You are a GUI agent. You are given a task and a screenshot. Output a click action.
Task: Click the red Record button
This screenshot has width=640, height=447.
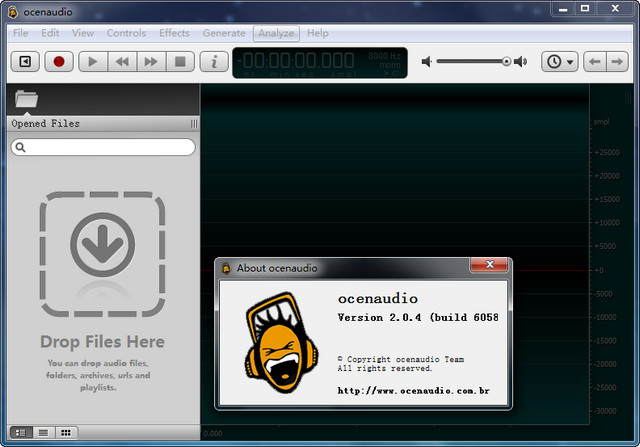[59, 62]
